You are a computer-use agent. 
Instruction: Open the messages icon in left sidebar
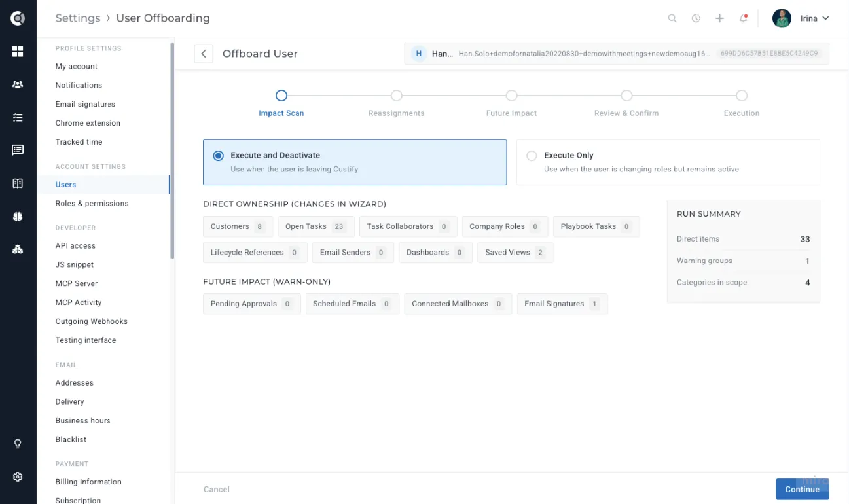18,151
